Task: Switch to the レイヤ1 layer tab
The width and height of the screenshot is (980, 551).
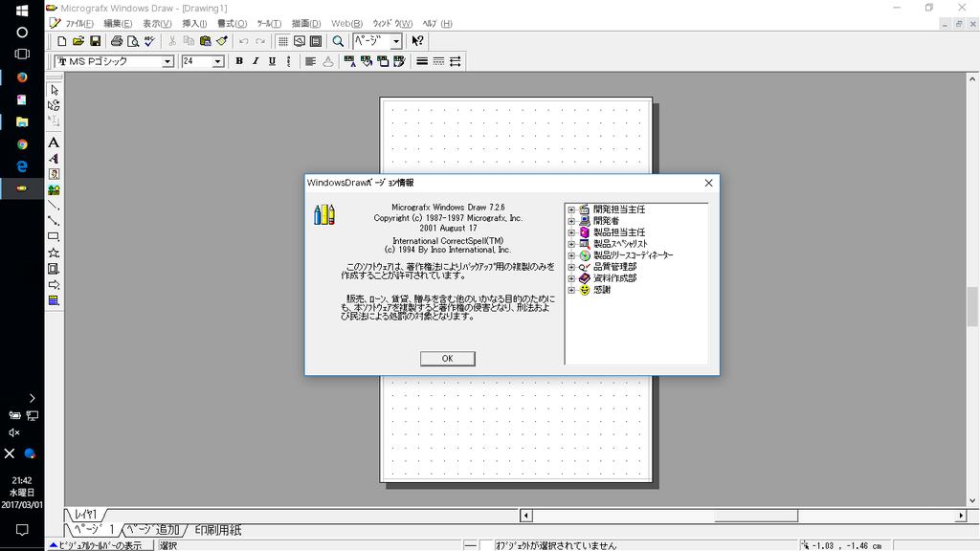Action: pos(85,514)
